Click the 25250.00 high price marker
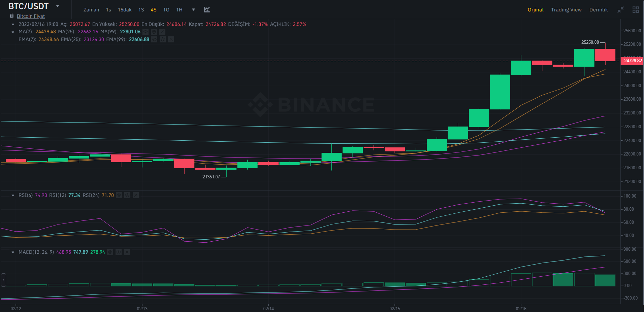This screenshot has width=644, height=312. click(x=590, y=42)
